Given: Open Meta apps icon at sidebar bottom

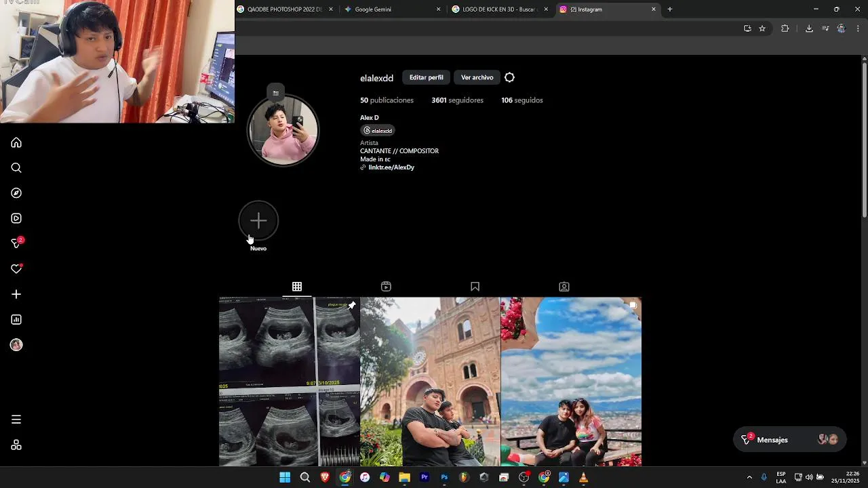Looking at the screenshot, I should 16,445.
